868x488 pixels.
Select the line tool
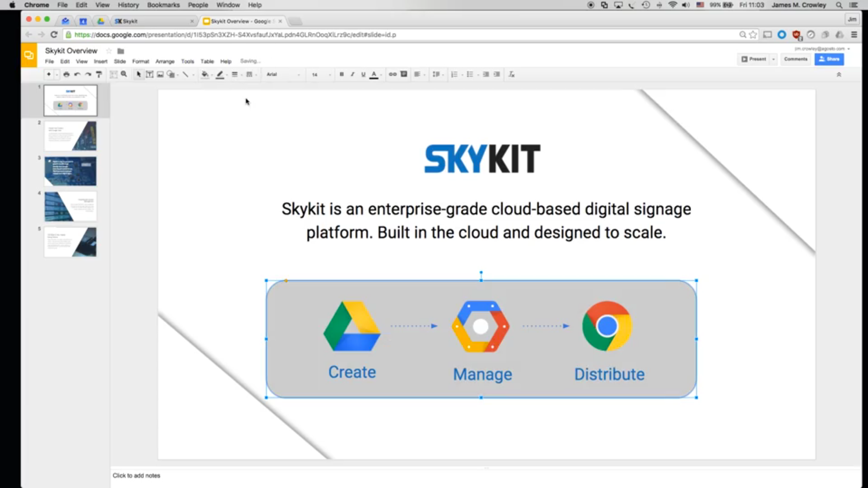click(185, 74)
